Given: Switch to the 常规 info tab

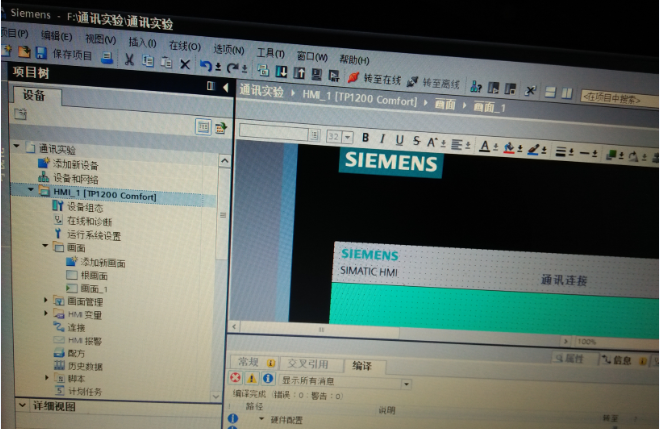Looking at the screenshot, I should point(253,362).
